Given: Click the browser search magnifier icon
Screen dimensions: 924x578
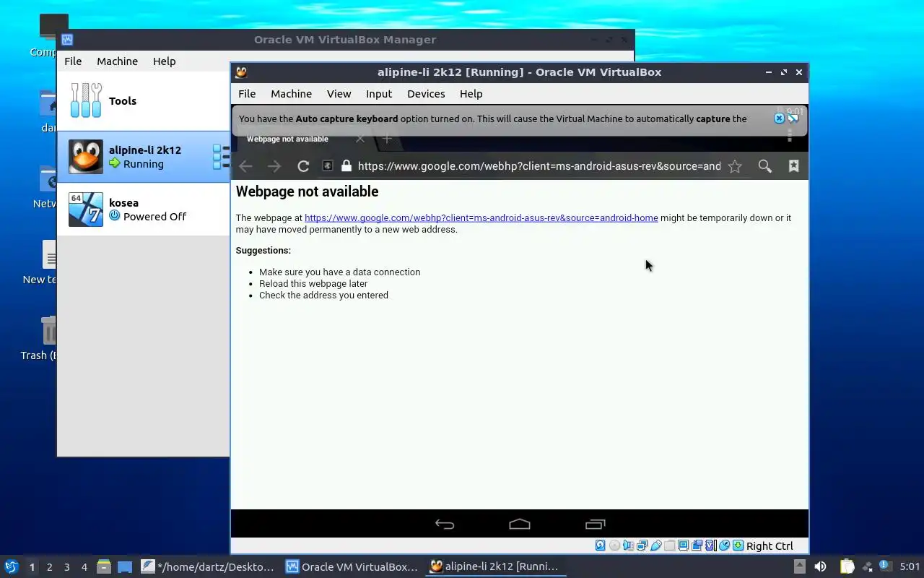Looking at the screenshot, I should [x=764, y=166].
